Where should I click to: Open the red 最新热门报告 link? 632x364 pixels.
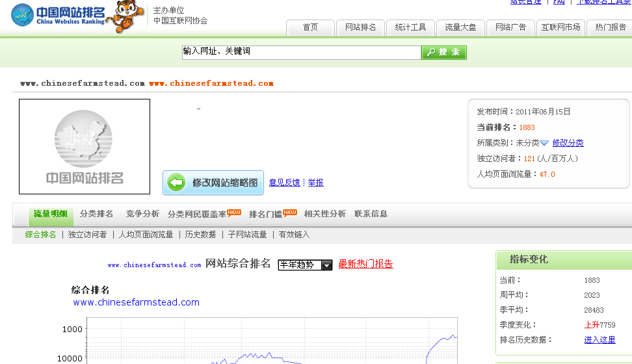(x=365, y=264)
